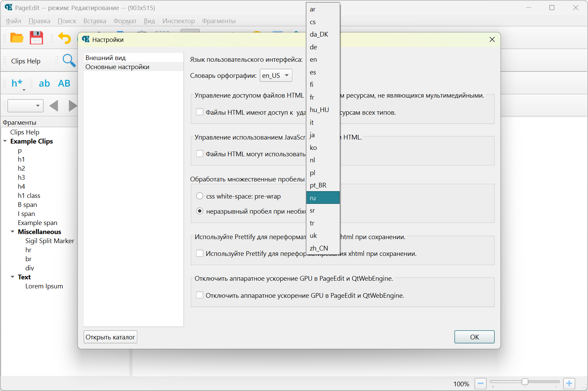Apply uppercase AB text tool
The height and width of the screenshot is (391, 588).
tap(64, 83)
